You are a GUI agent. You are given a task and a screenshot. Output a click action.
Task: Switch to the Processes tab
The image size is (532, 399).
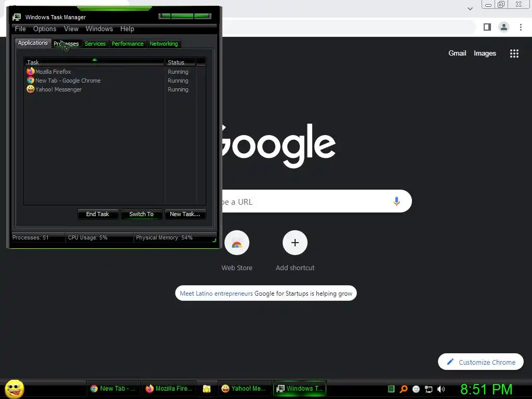pos(66,44)
